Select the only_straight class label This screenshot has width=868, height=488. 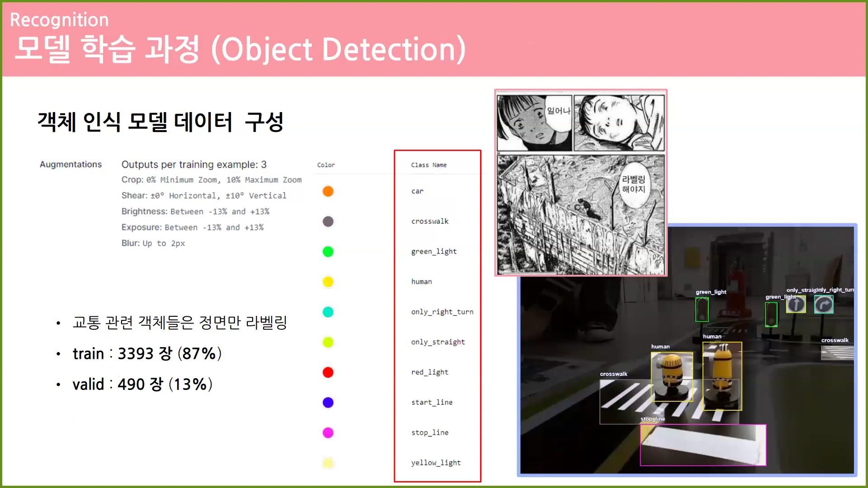[x=438, y=342]
